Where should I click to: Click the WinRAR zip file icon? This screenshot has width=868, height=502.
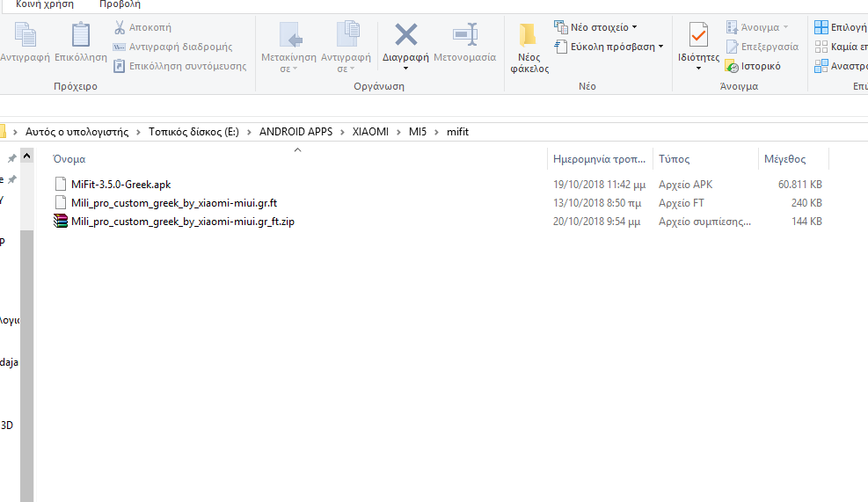[60, 222]
